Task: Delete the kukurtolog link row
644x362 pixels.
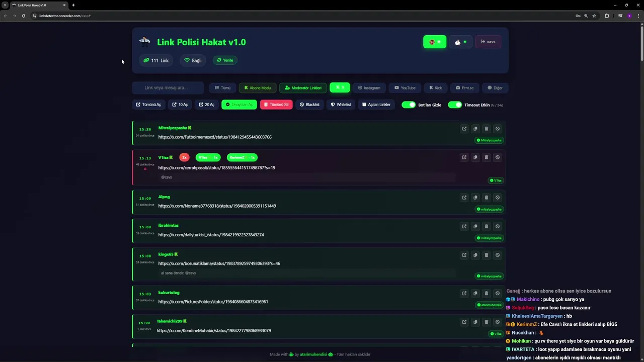Action: click(486, 293)
